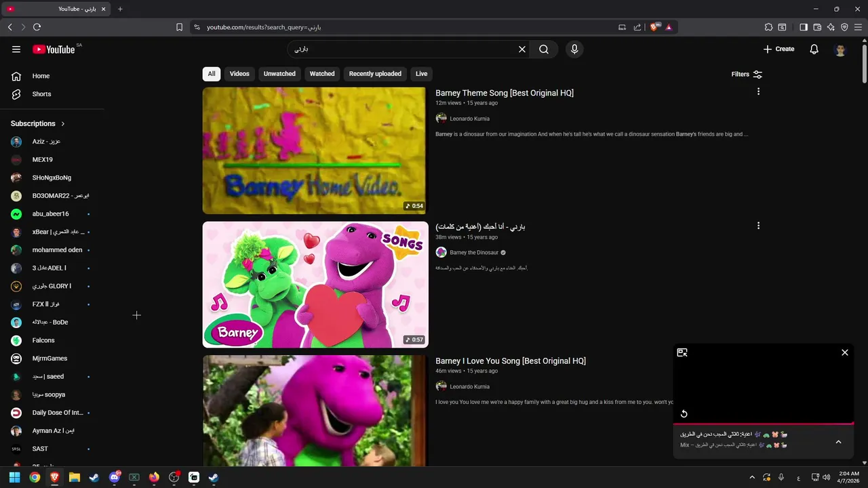Open the YouTube hamburger guide menu
This screenshot has width=868, height=488.
[x=16, y=49]
